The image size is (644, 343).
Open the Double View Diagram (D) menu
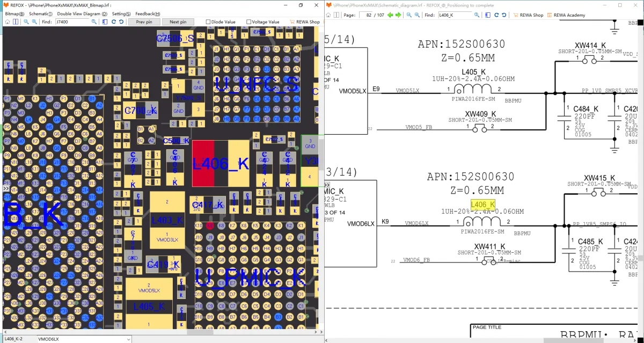82,13
